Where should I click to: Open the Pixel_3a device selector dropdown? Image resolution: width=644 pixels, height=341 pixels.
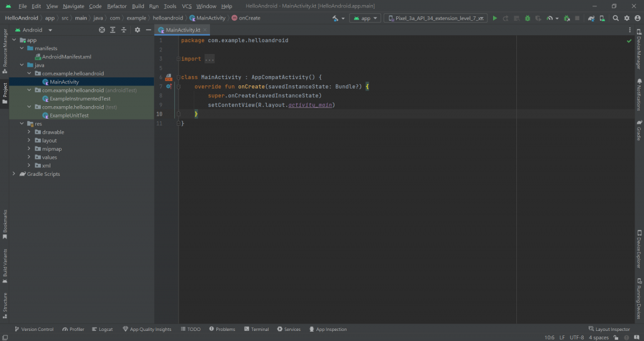435,18
